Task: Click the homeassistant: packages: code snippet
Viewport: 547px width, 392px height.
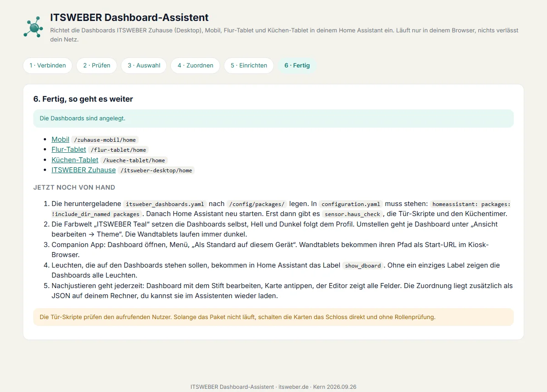Action: coord(471,204)
